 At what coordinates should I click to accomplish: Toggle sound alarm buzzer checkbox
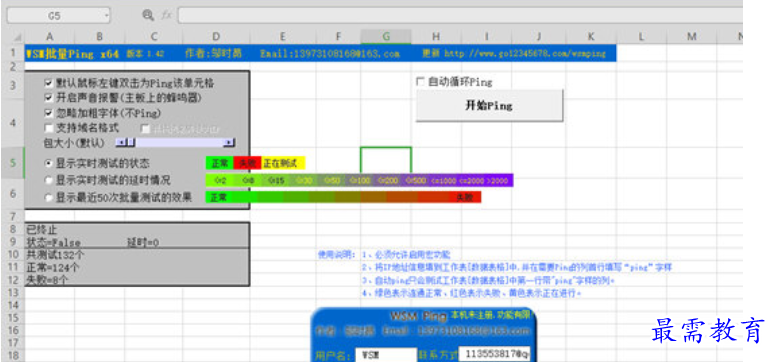[48, 98]
